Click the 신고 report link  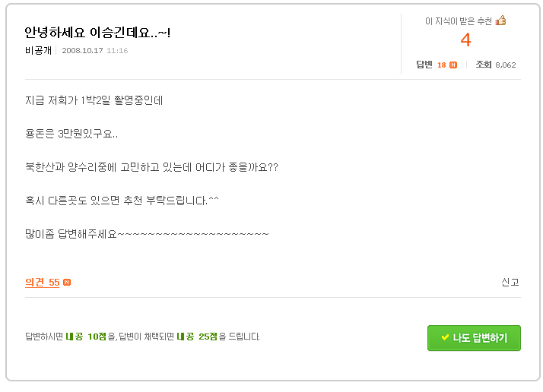510,283
